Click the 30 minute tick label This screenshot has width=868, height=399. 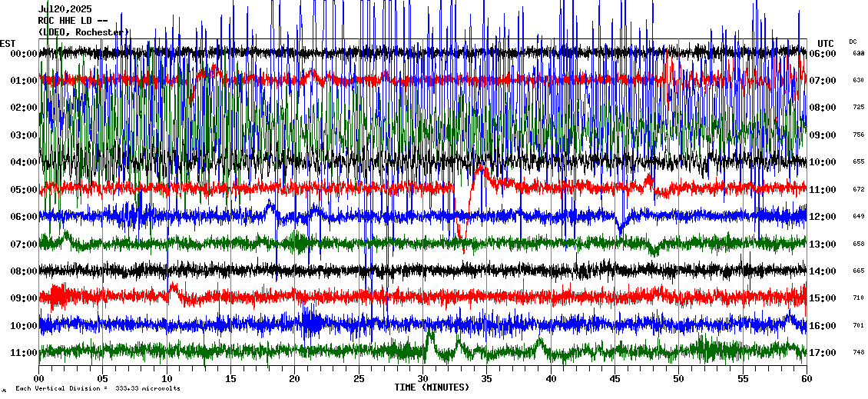pyautogui.click(x=422, y=379)
